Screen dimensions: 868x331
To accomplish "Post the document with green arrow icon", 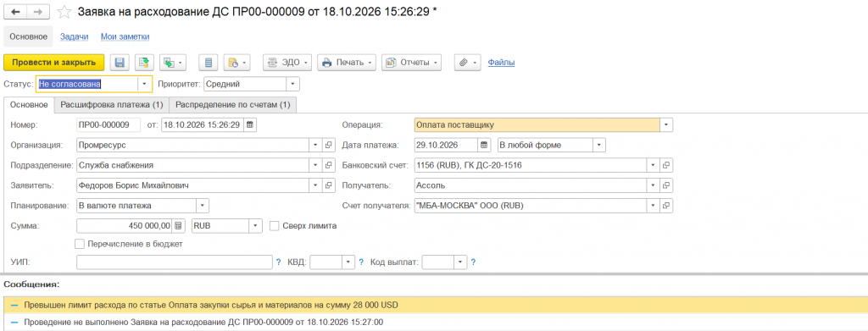I will (x=143, y=63).
